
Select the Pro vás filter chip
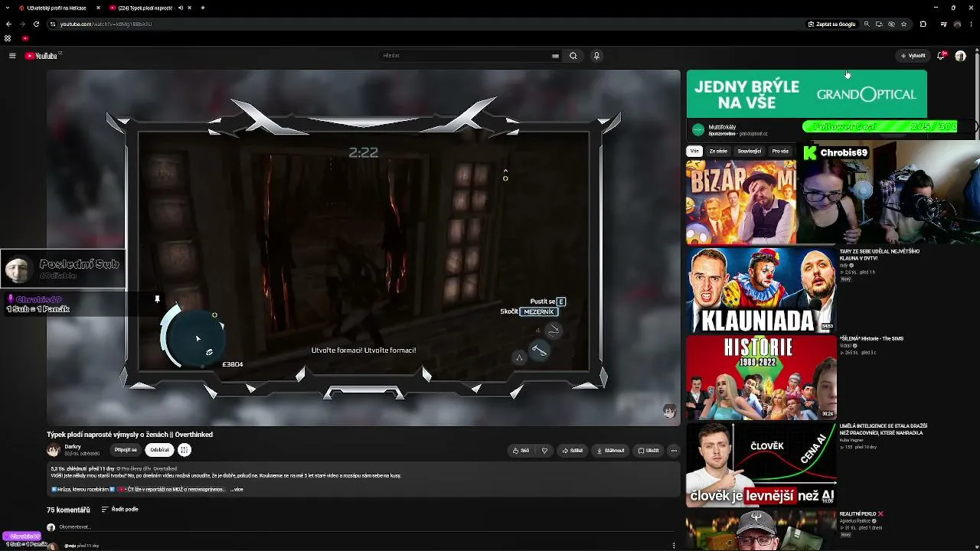780,151
